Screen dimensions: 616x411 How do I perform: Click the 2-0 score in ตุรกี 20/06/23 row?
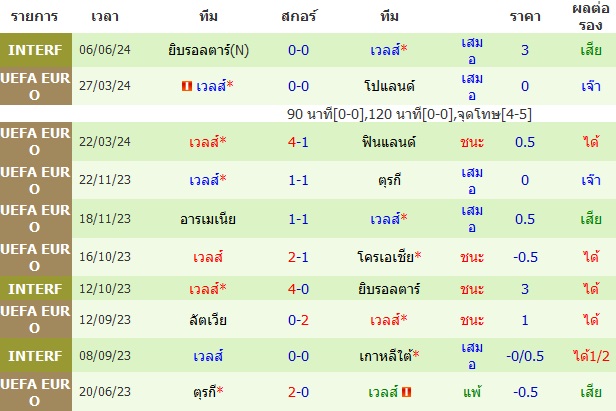point(298,392)
